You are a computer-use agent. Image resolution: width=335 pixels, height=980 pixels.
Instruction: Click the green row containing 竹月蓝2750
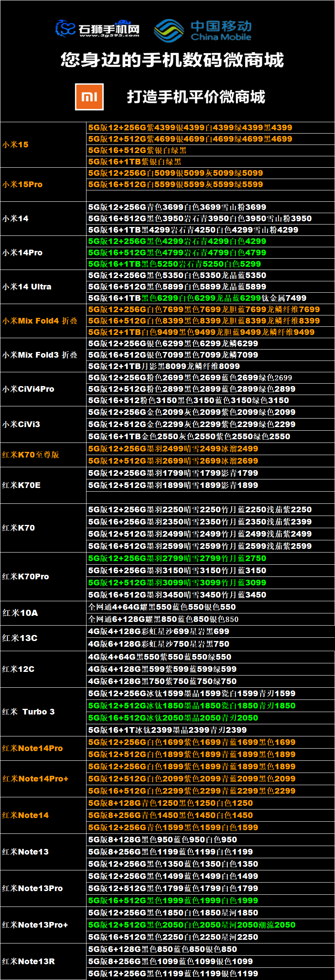point(210,558)
